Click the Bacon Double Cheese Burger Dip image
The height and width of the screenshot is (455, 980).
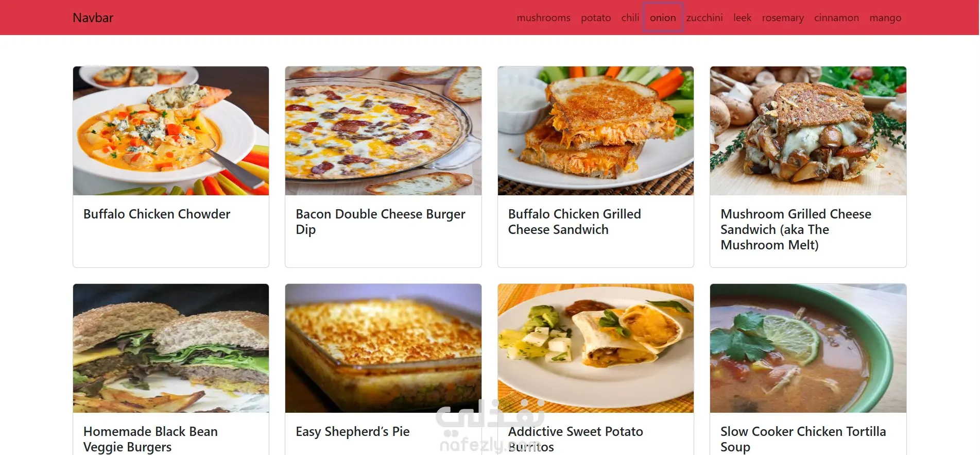(383, 131)
